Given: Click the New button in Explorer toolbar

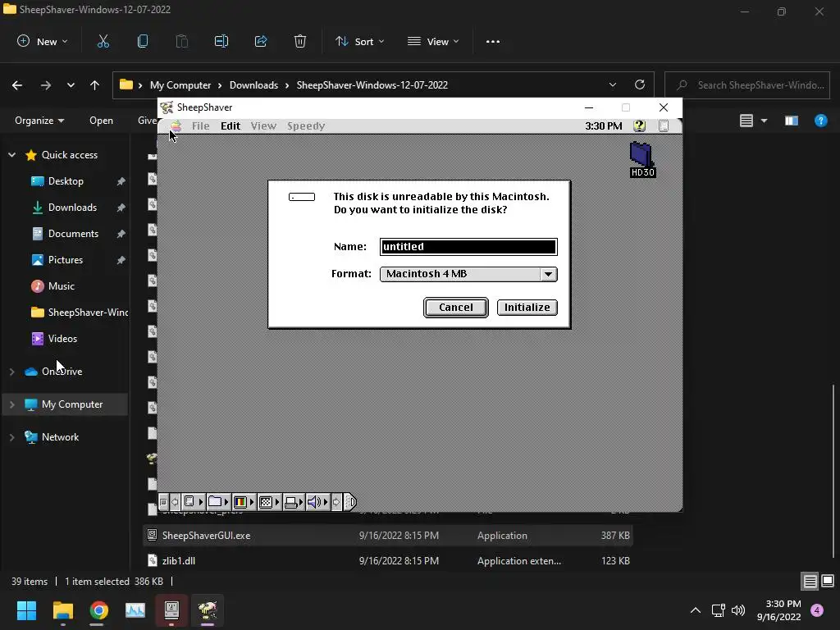Looking at the screenshot, I should [x=43, y=41].
